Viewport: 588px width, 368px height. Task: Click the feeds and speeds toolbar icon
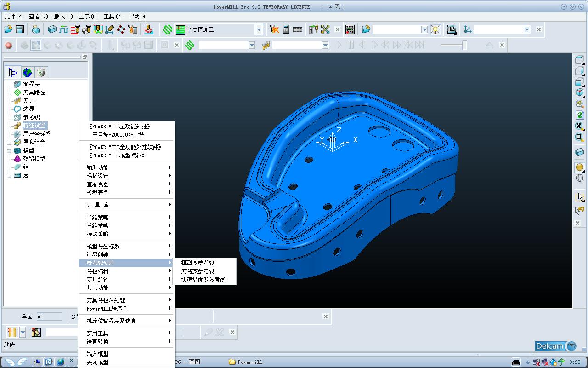coord(64,29)
